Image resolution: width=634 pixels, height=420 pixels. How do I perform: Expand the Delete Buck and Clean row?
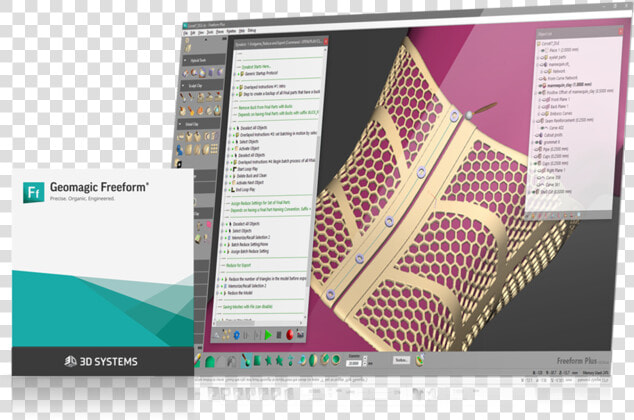pyautogui.click(x=227, y=176)
